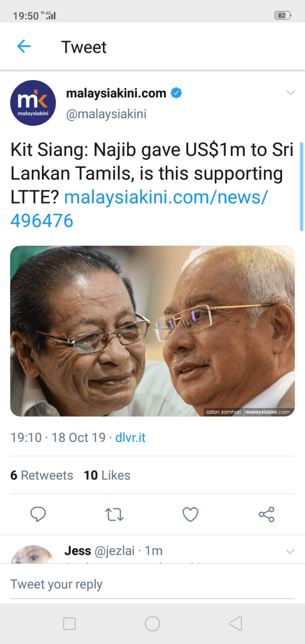Image resolution: width=305 pixels, height=644 pixels.
Task: Like the tweet with heart icon
Action: point(190,514)
